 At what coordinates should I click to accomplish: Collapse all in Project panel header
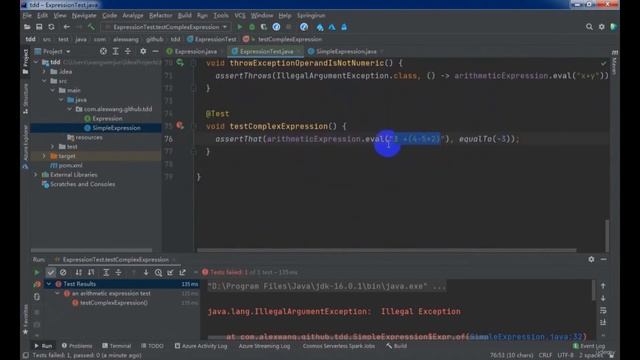click(x=128, y=51)
